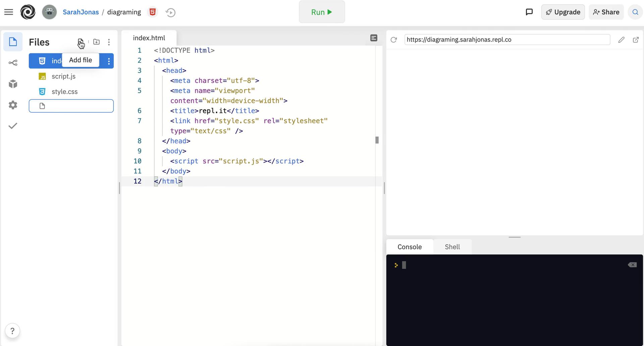Viewport: 644px width, 346px height.
Task: Select the Console tab
Action: click(410, 247)
